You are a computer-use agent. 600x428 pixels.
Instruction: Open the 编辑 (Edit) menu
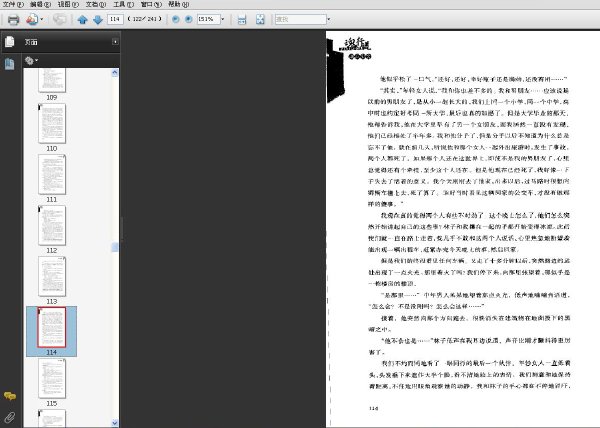click(x=40, y=4)
